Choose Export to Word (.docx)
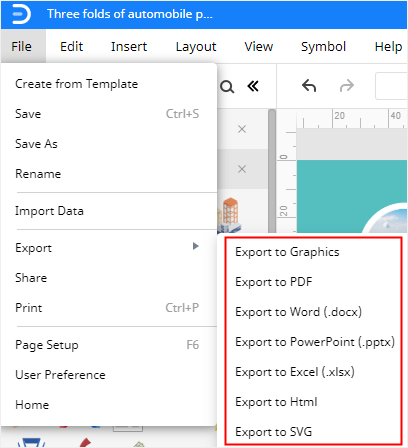This screenshot has height=448, width=408. pos(298,312)
